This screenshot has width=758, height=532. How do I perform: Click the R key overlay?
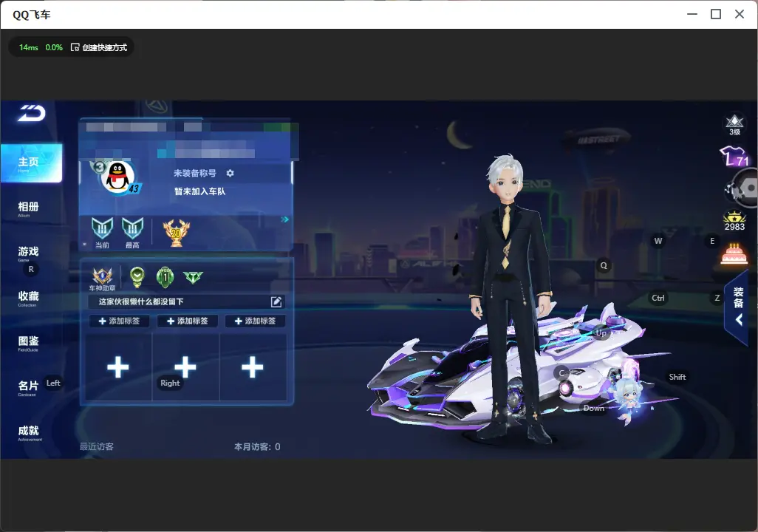(x=31, y=270)
